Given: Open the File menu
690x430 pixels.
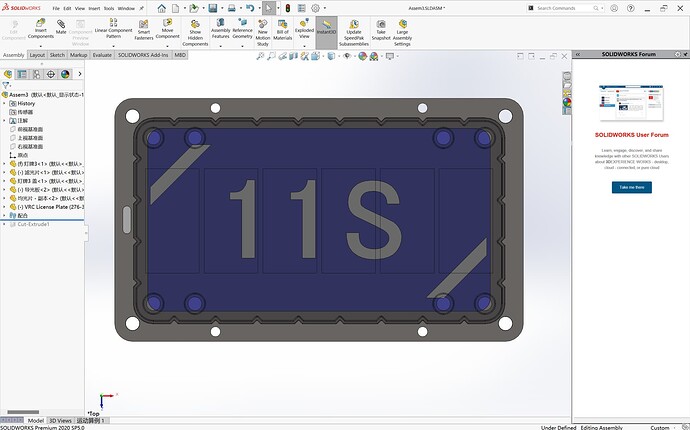Looking at the screenshot, I should [x=56, y=8].
